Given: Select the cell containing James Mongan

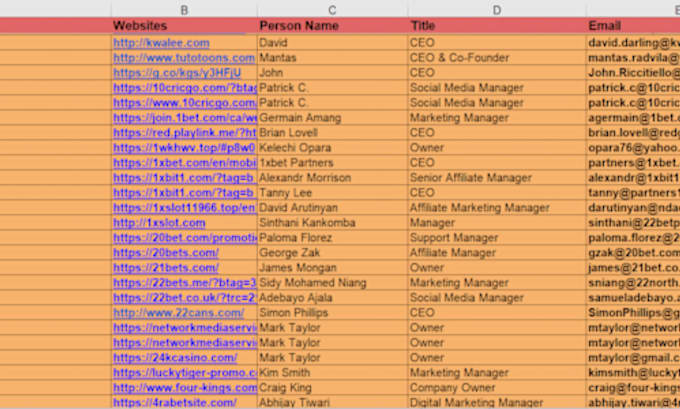Looking at the screenshot, I should point(332,267).
